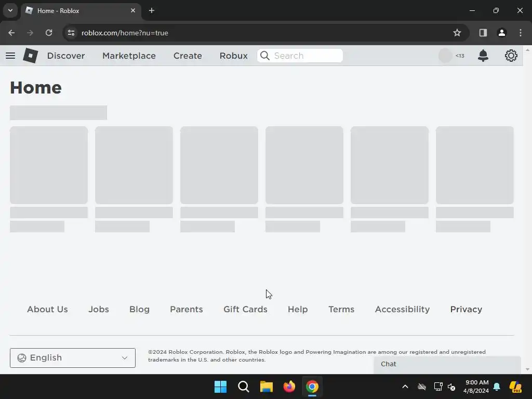Open the tab search dropdown arrow
532x399 pixels.
10,10
